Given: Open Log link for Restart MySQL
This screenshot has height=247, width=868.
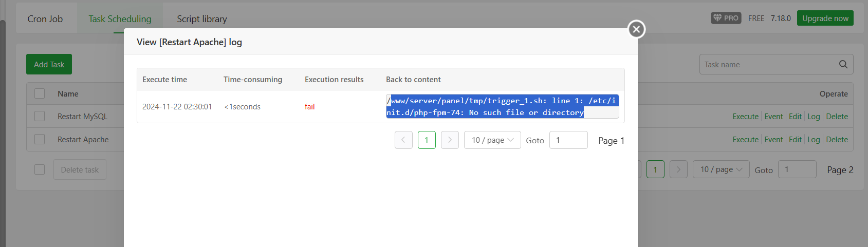Looking at the screenshot, I should pyautogui.click(x=814, y=117).
